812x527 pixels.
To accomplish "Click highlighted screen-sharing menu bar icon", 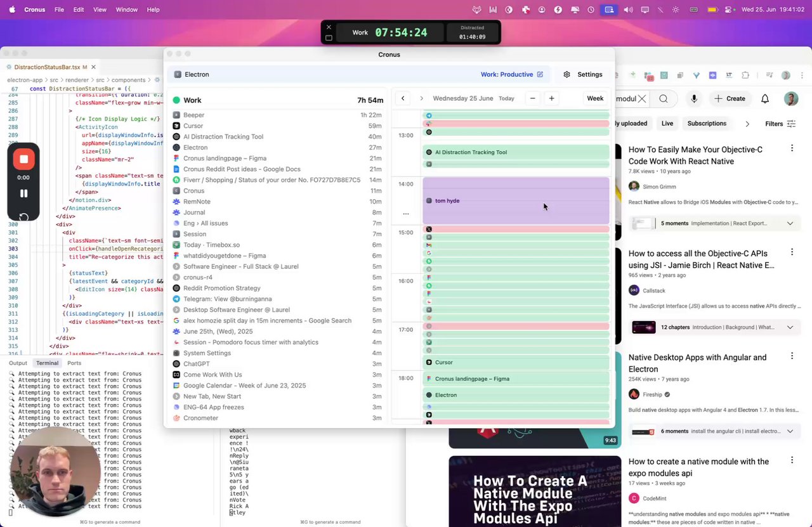I will tap(609, 10).
